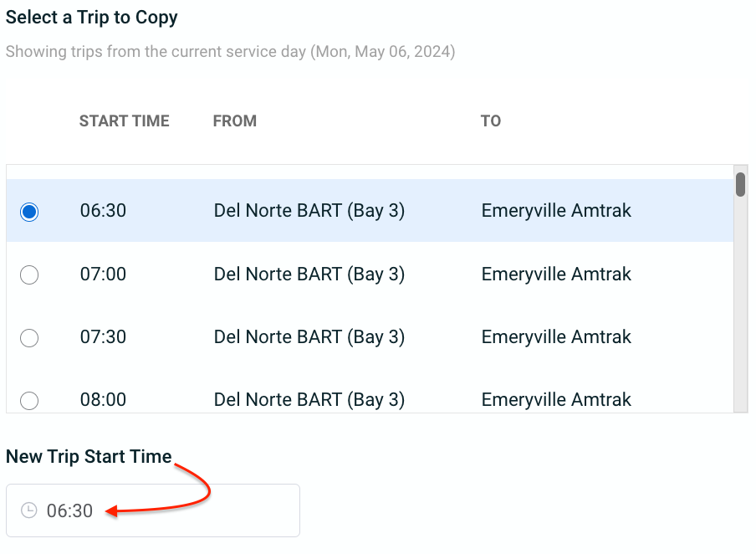Click the 07:00 start time cell
Viewport: 756px width, 554px height.
pos(103,274)
